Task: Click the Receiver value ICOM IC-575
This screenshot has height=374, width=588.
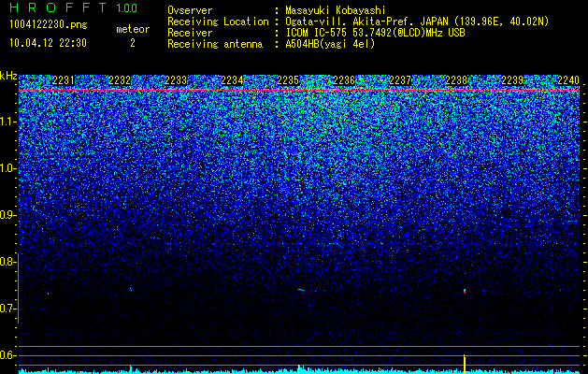Action: (317, 33)
